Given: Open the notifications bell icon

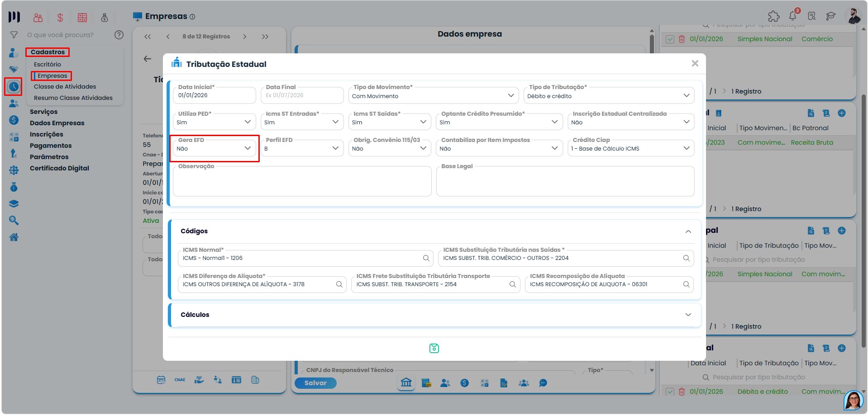Looking at the screenshot, I should point(793,16).
